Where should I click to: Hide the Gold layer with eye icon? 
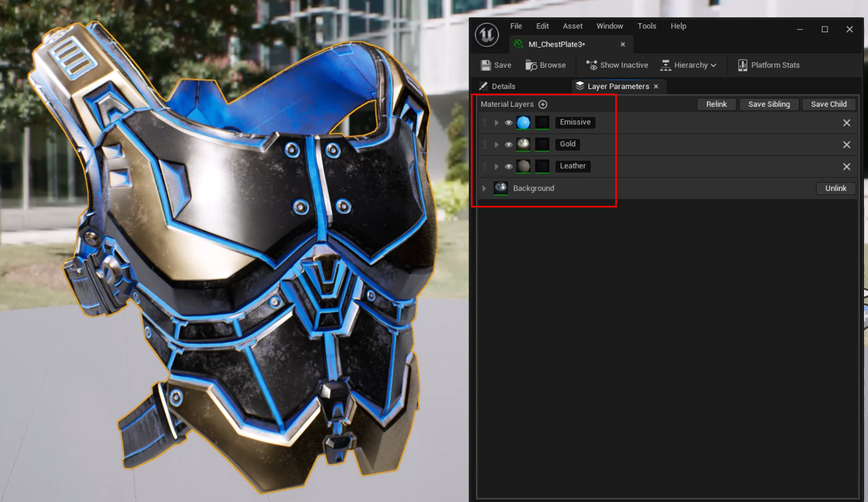[x=509, y=145]
